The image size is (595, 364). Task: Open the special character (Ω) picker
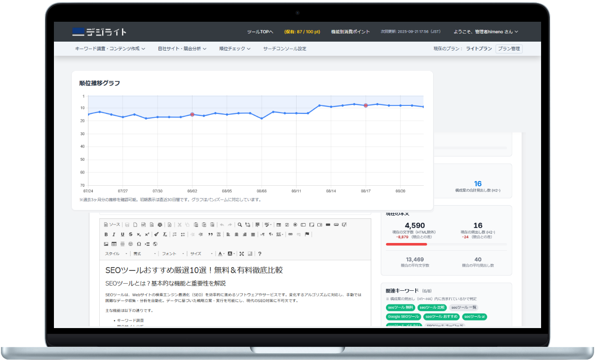pos(139,244)
